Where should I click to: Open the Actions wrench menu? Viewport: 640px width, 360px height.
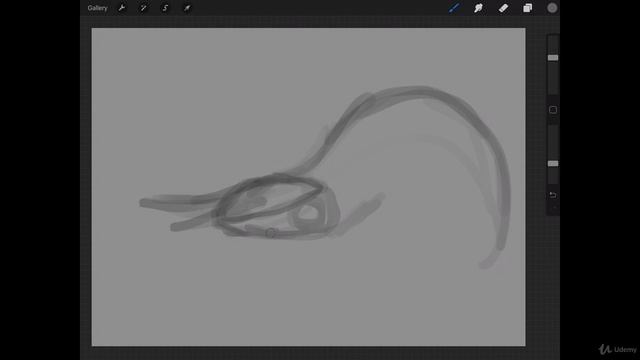tap(122, 8)
